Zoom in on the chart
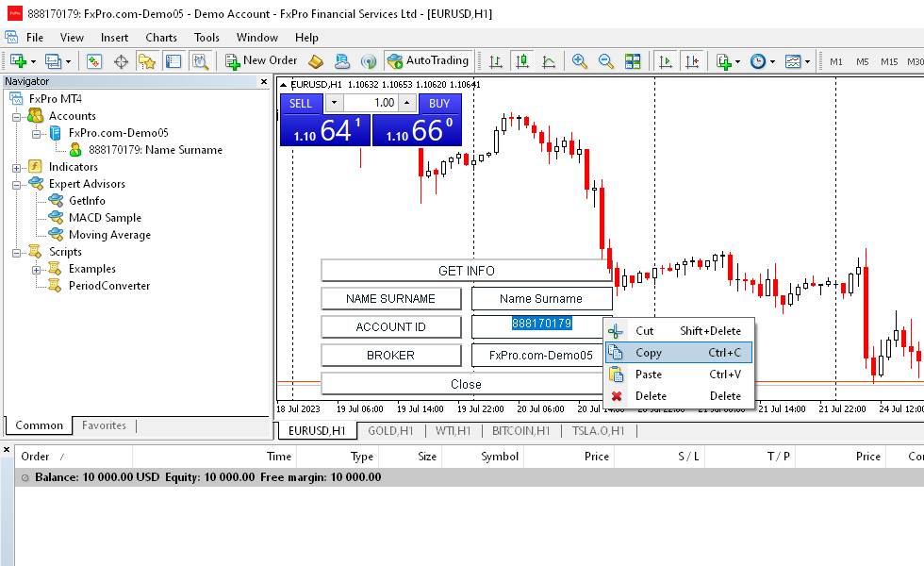This screenshot has height=566, width=924. pyautogui.click(x=579, y=61)
